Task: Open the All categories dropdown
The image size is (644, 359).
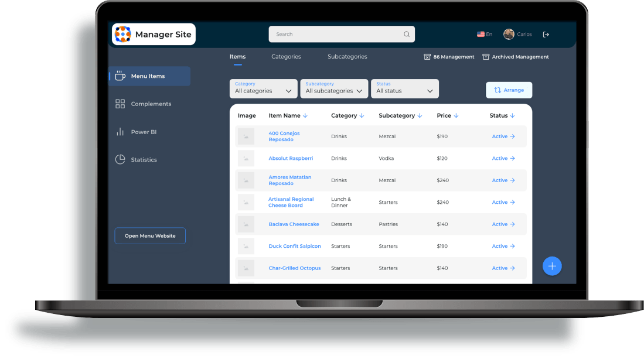Action: click(x=263, y=91)
